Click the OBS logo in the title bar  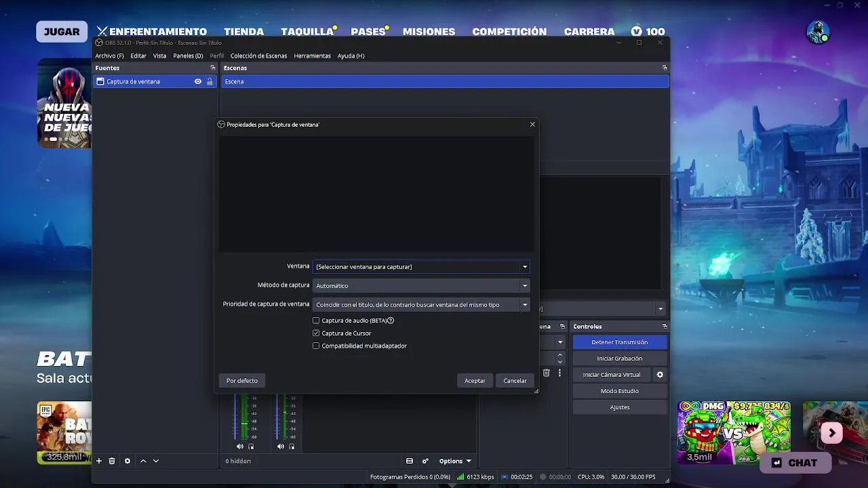click(x=99, y=43)
